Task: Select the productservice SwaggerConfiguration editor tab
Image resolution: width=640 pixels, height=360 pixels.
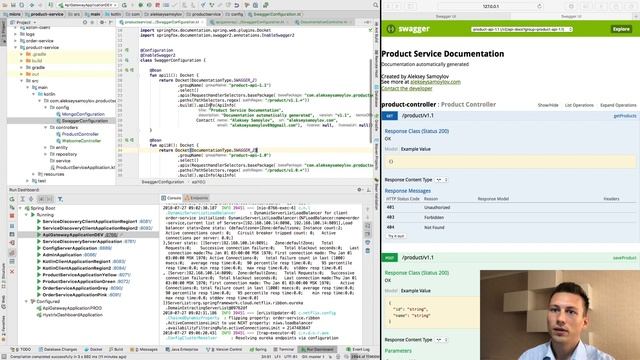Action: pyautogui.click(x=162, y=22)
